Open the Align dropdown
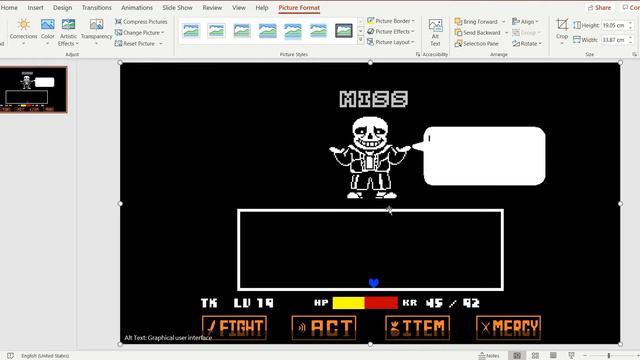The width and height of the screenshot is (640, 360). coord(525,22)
